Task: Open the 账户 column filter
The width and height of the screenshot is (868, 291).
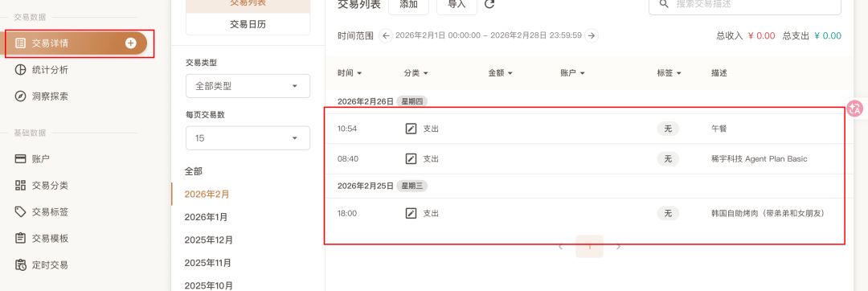Action: tap(573, 73)
